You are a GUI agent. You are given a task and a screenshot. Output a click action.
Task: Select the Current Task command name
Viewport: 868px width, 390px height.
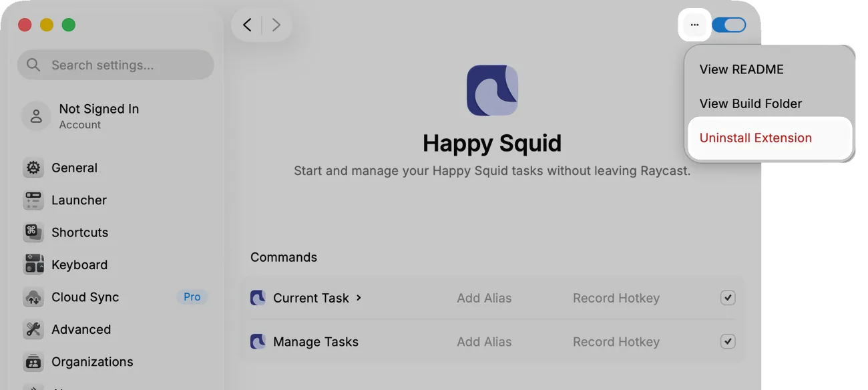[311, 298]
